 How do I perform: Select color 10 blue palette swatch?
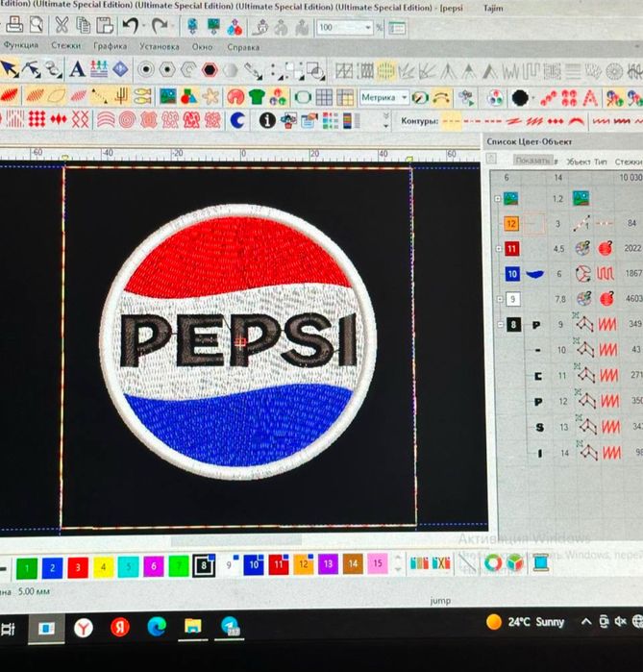point(254,564)
